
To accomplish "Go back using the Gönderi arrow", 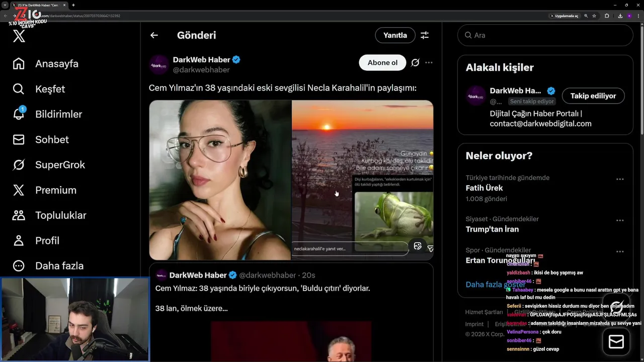I will (154, 35).
